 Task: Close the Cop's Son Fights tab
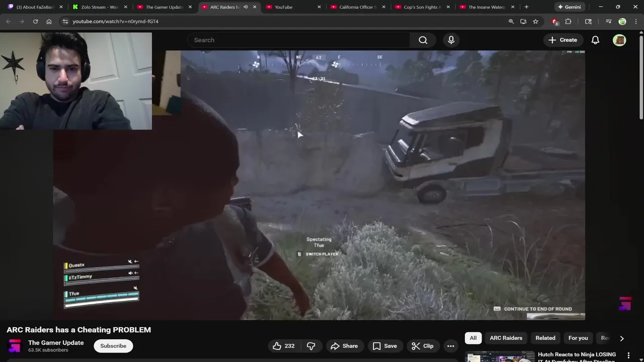[x=448, y=7]
